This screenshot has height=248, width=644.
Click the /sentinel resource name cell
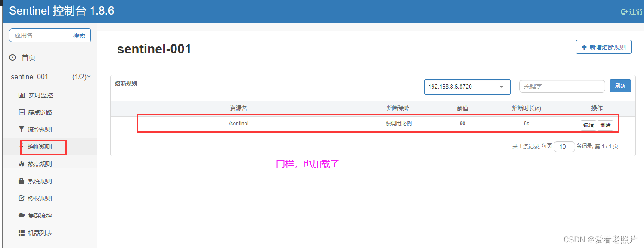[238, 124]
